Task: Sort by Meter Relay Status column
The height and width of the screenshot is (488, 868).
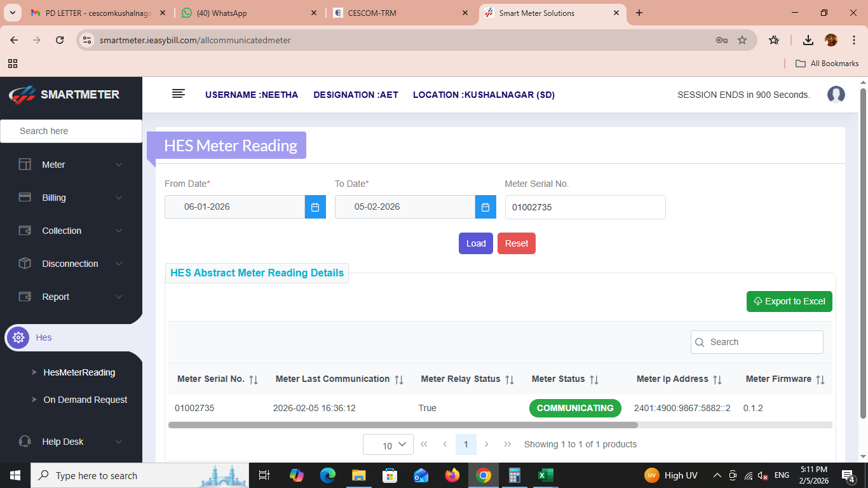Action: (x=510, y=380)
